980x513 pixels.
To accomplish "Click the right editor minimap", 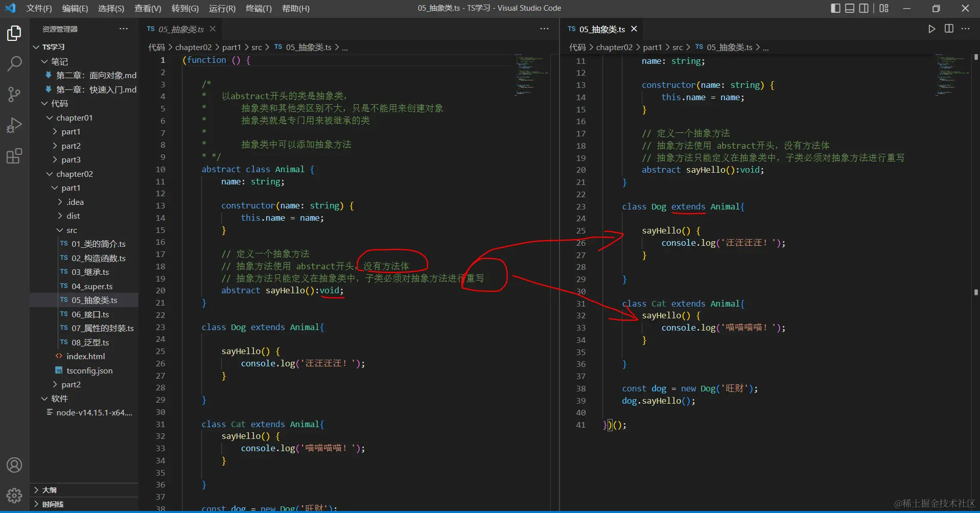I will (953, 75).
